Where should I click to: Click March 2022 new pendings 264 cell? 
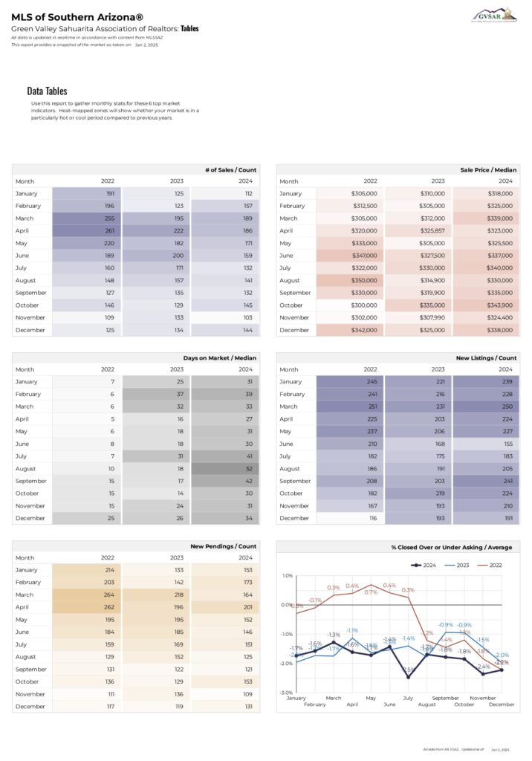point(86,595)
